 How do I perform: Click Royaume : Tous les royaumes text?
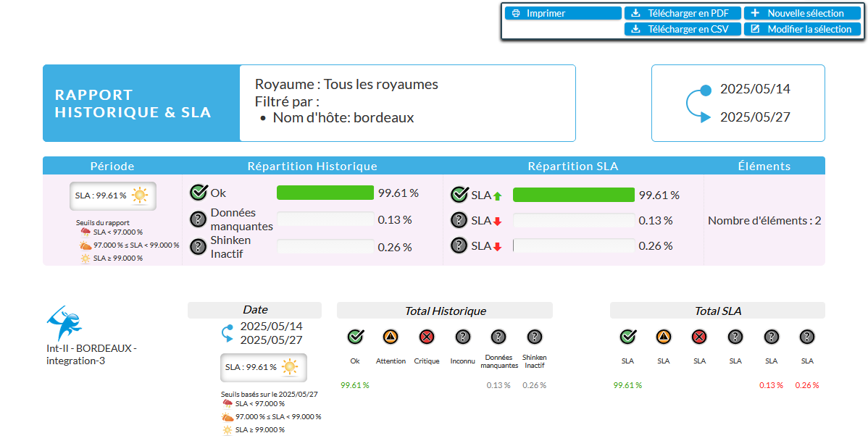[x=346, y=84]
